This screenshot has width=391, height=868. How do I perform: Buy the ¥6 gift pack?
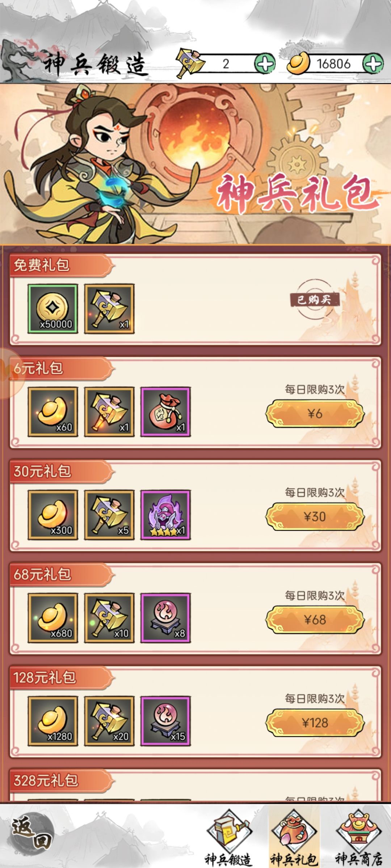coord(315,413)
